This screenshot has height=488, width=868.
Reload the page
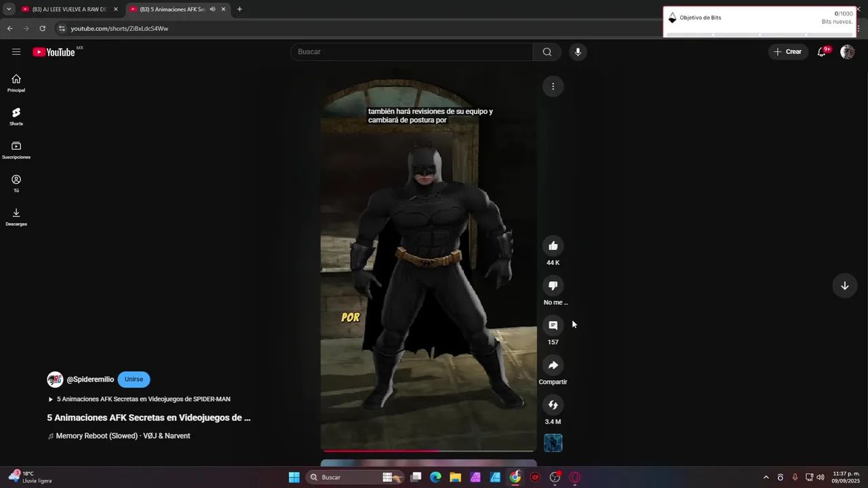(42, 28)
